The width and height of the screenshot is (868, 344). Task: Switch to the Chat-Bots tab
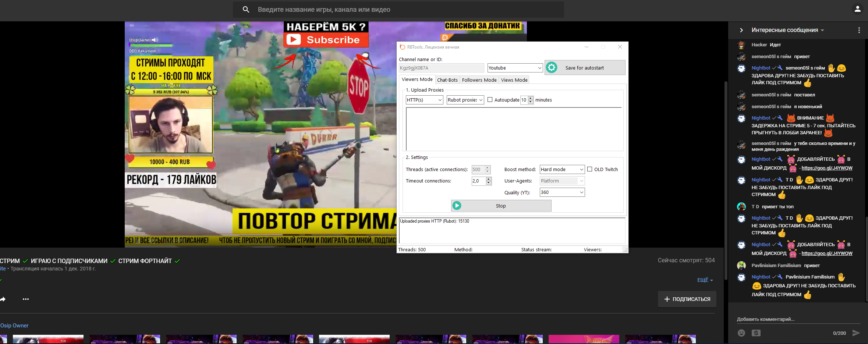[447, 80]
